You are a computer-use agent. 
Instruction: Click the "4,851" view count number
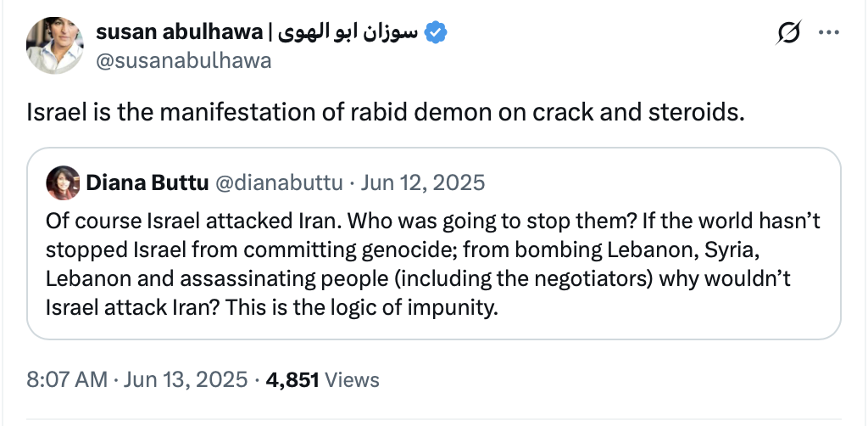pos(292,379)
